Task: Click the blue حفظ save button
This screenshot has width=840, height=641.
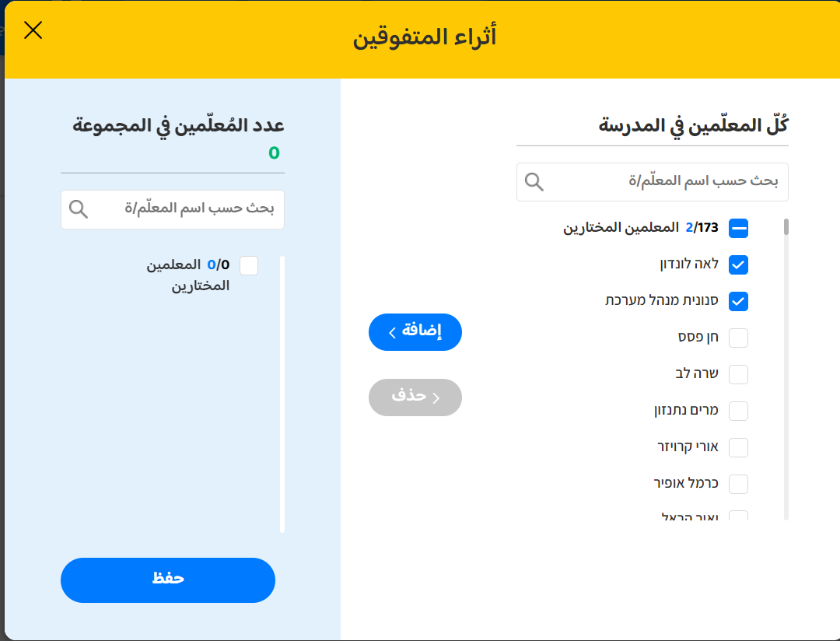Action: (168, 580)
